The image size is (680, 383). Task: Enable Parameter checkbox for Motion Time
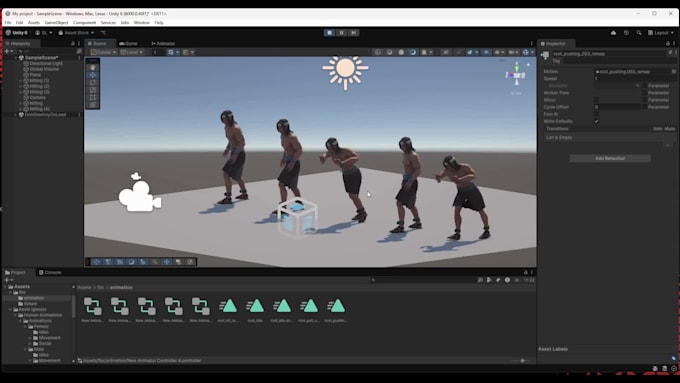(x=644, y=93)
